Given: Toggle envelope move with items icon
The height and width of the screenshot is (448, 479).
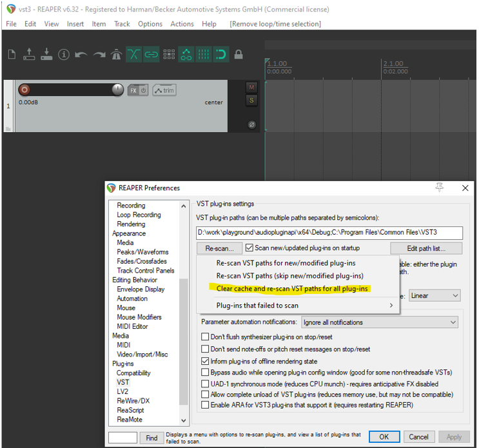Looking at the screenshot, I should tap(186, 54).
